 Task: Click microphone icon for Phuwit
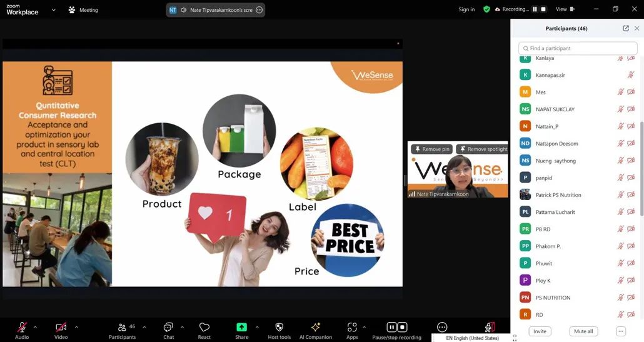621,263
